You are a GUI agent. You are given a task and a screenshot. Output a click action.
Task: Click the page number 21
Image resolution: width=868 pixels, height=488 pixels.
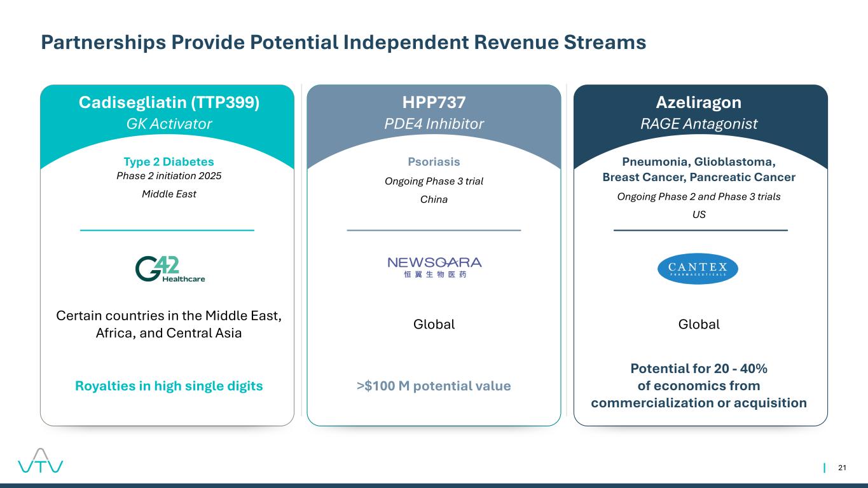click(842, 468)
